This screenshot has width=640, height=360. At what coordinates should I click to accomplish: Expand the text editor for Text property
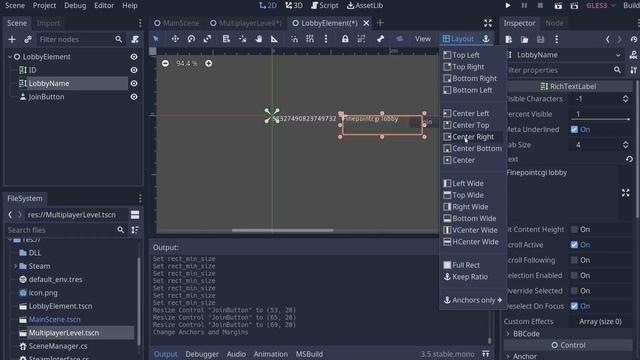(x=625, y=193)
